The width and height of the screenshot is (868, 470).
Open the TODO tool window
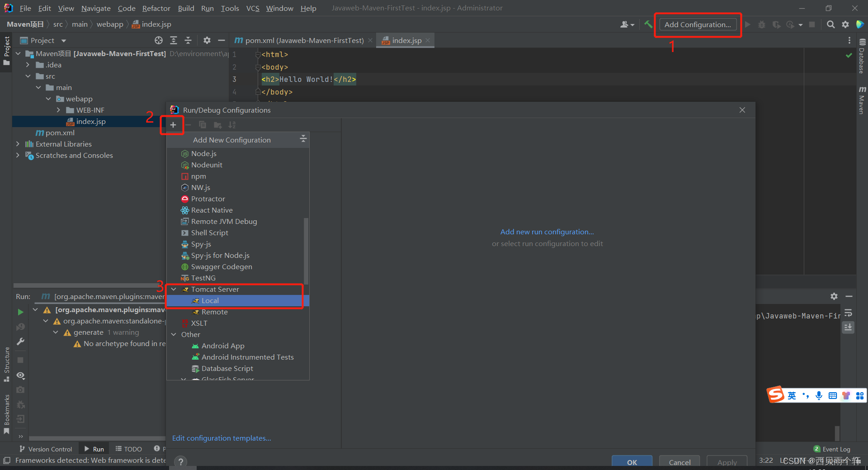(x=129, y=449)
